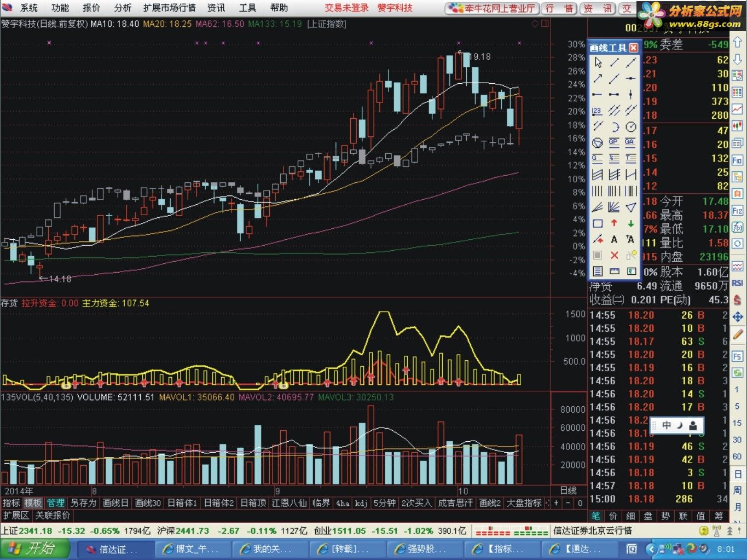Switch to 30-minute period in sidebar

pyautogui.click(x=737, y=440)
